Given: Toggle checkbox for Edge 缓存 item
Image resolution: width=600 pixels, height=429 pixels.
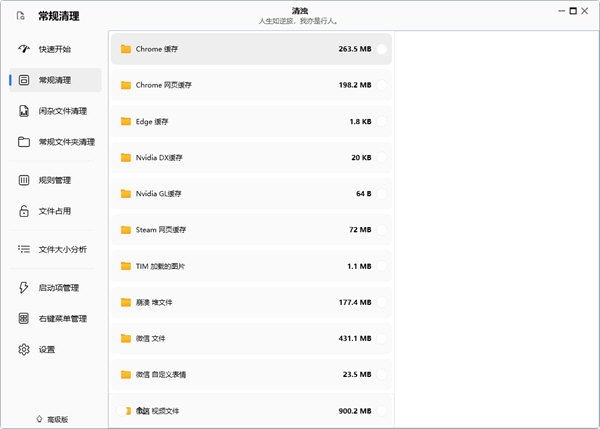Looking at the screenshot, I should point(382,121).
